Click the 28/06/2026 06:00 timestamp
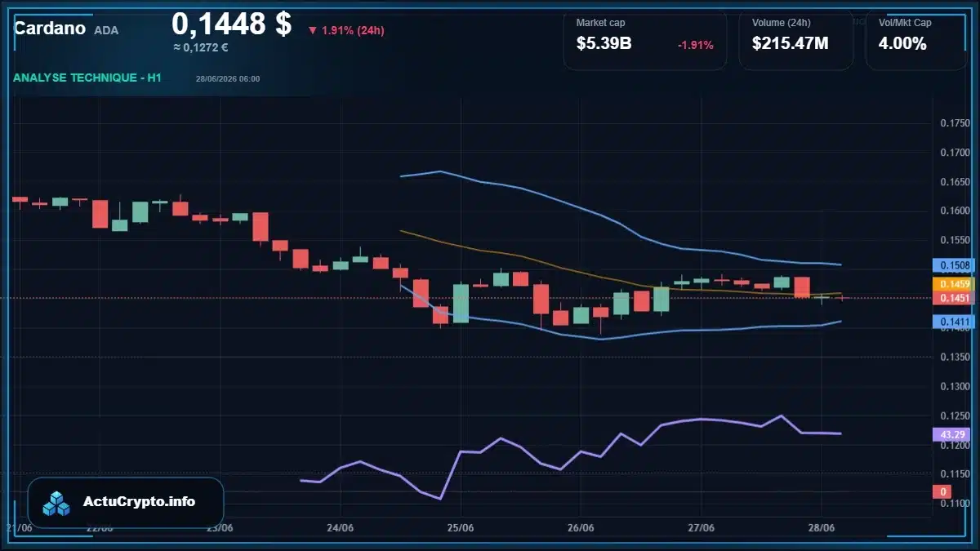Viewport: 980px width, 551px height. point(228,78)
